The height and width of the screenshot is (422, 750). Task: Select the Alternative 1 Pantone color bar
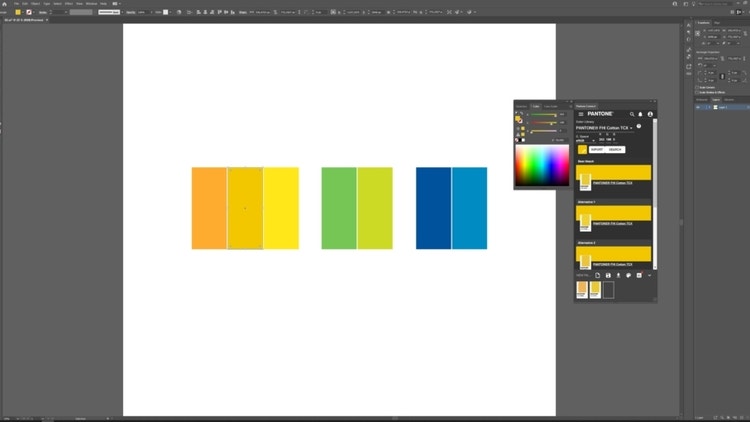(613, 213)
